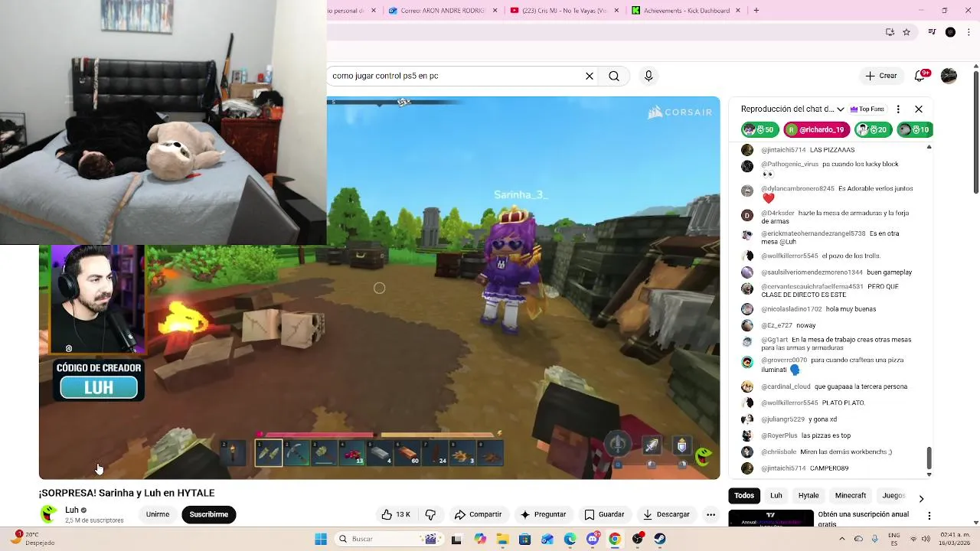Open OBS Studio from the taskbar
The image size is (980, 551).
[637, 539]
